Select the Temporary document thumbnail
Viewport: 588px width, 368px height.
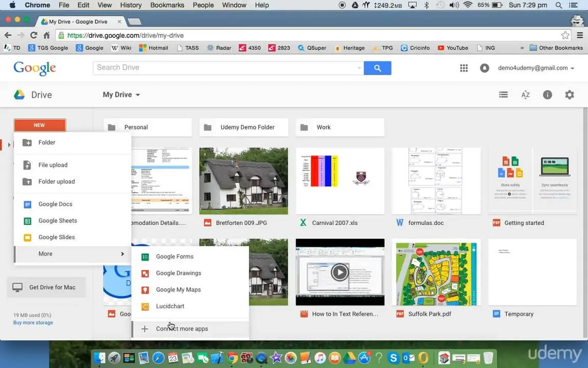(532, 272)
